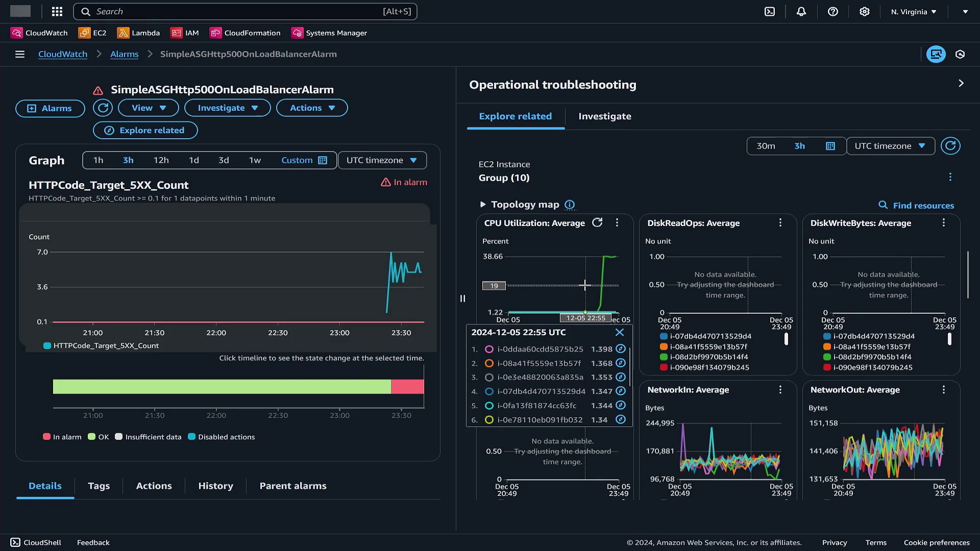Go to CloudWatch breadcrumb link

63,54
